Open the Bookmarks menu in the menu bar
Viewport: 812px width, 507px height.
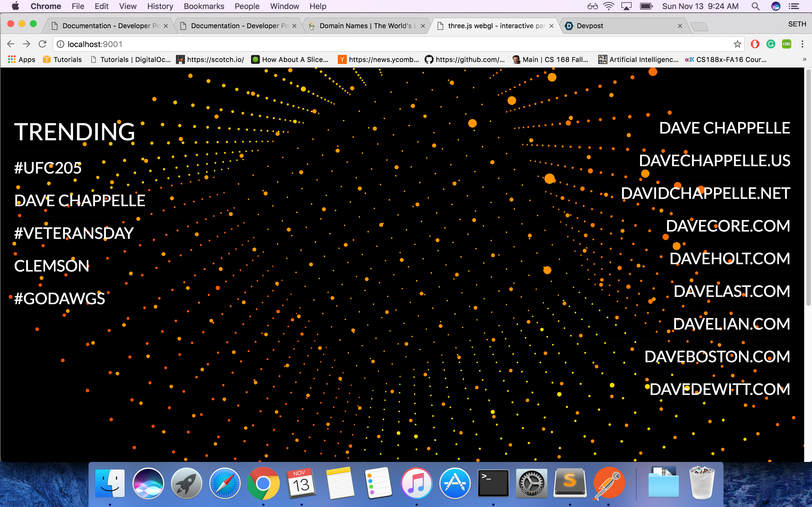click(x=204, y=6)
